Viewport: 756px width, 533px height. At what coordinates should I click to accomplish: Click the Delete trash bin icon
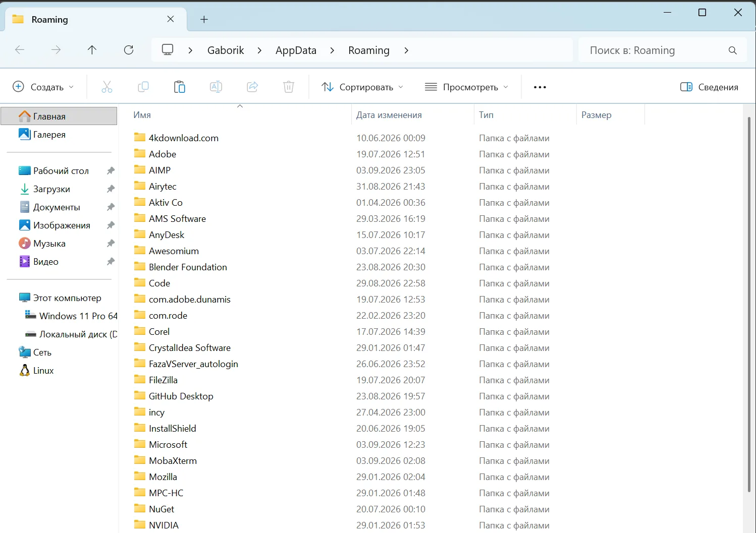click(289, 87)
